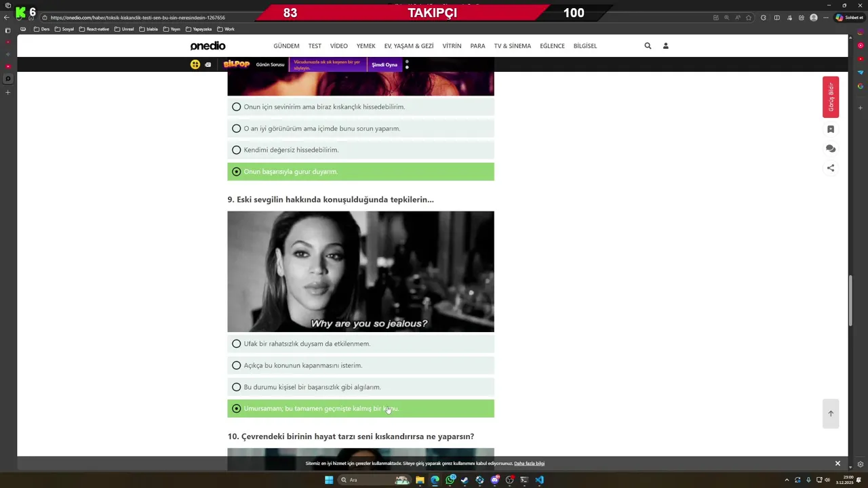Click the Copilot 'Sohbet et' button
The width and height of the screenshot is (868, 488).
point(848,18)
